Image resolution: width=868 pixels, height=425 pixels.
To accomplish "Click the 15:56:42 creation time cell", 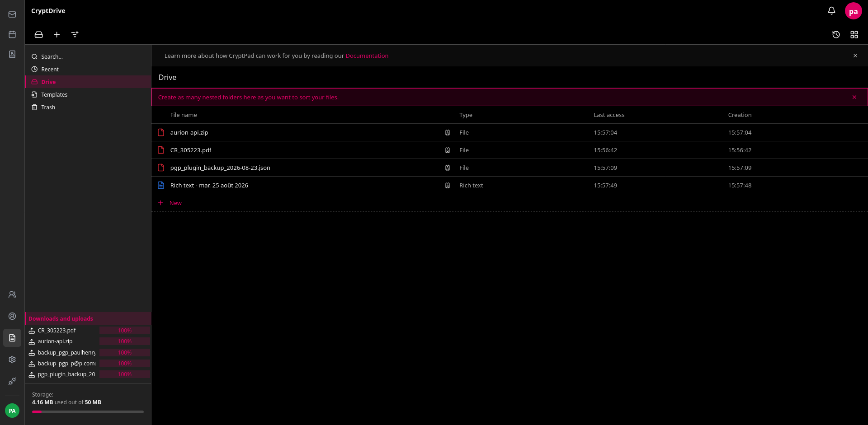I will 740,150.
